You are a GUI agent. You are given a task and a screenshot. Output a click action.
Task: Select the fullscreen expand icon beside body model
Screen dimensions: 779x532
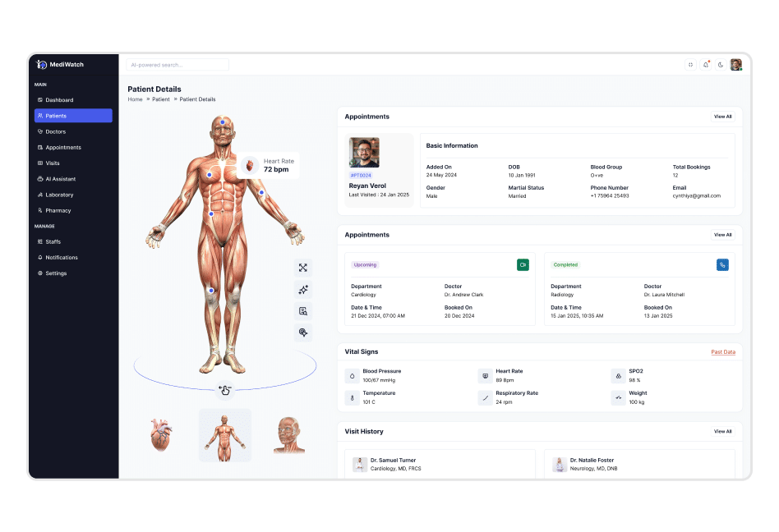[x=302, y=267]
